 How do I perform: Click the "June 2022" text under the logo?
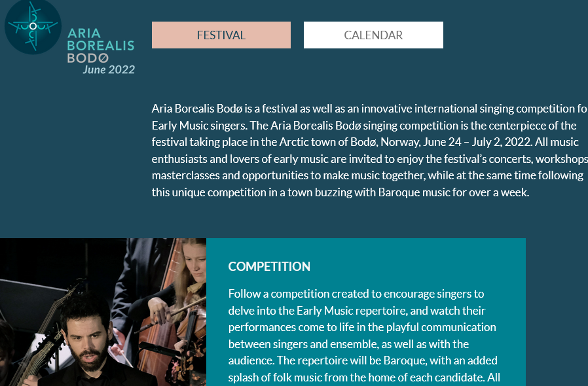point(109,70)
